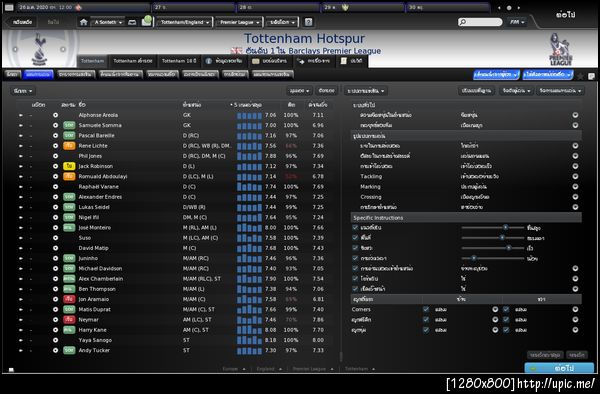
Task: Click the Back button with the left arrow
Action: (x=21, y=22)
